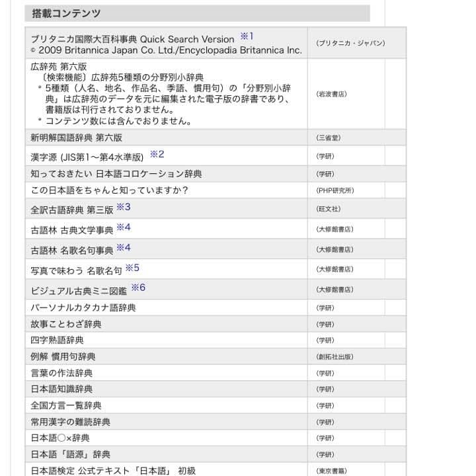Click publisher (創拓社出版)
The width and height of the screenshot is (476, 476).
[335, 357]
